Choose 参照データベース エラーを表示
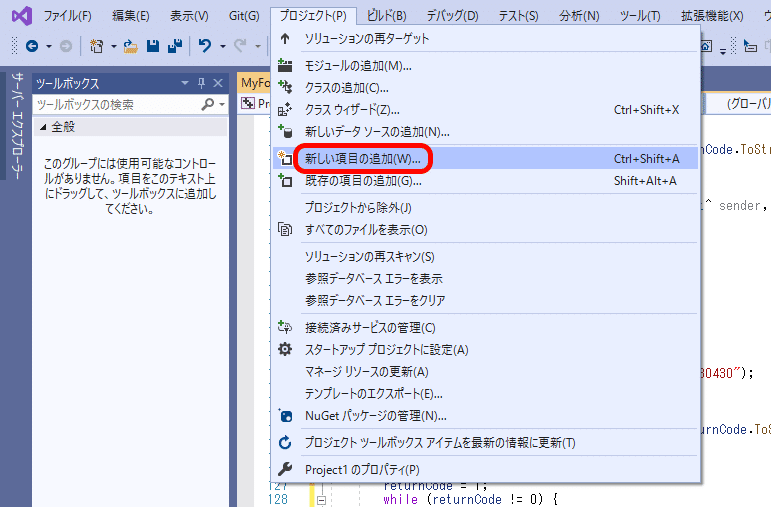The height and width of the screenshot is (507, 771). tap(485, 278)
